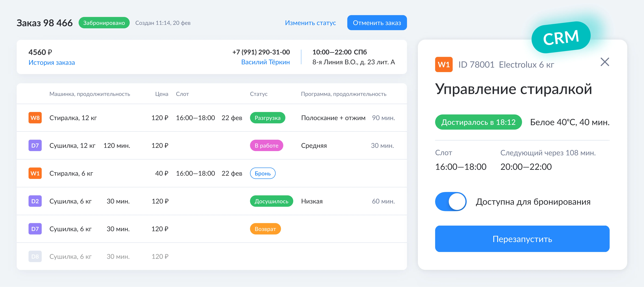644x287 pixels.
Task: Click the В работе status badge
Action: click(x=267, y=146)
